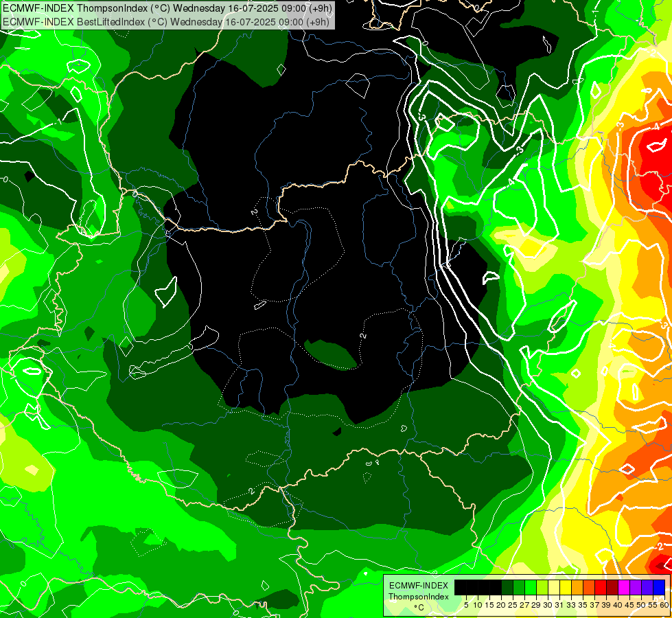The height and width of the screenshot is (618, 672).
Task: Click the blue 55–60 legend swatch
Action: pyautogui.click(x=659, y=587)
